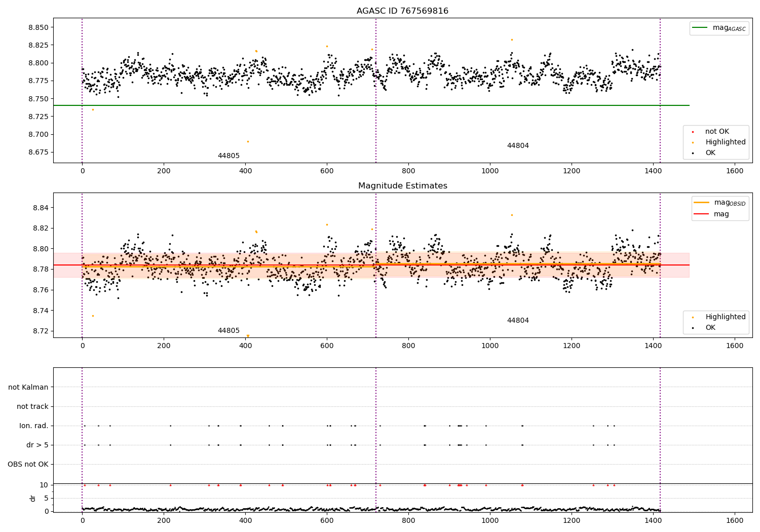Click the 8.82 y-axis tick label
The width and height of the screenshot is (760, 532).
tap(41, 229)
